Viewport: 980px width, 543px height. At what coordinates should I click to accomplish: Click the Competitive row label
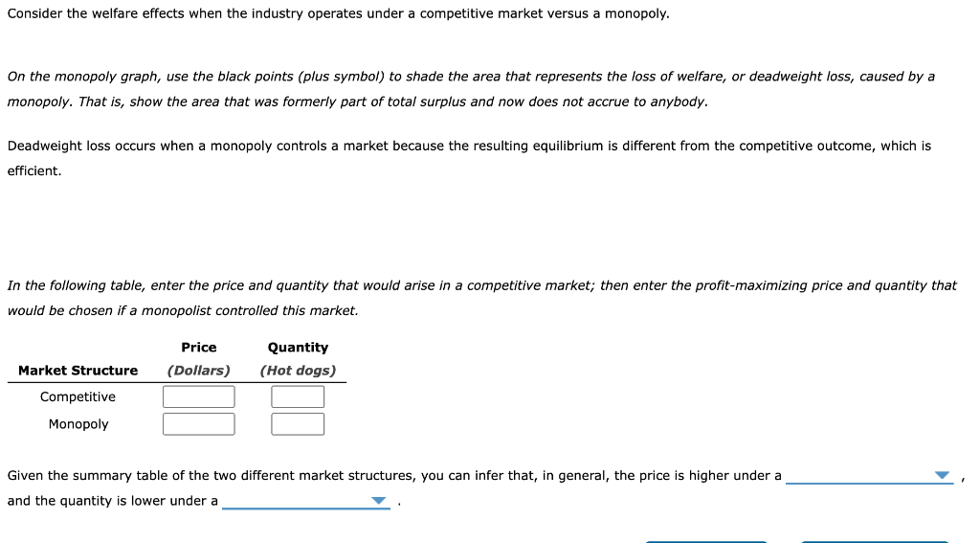click(x=78, y=396)
